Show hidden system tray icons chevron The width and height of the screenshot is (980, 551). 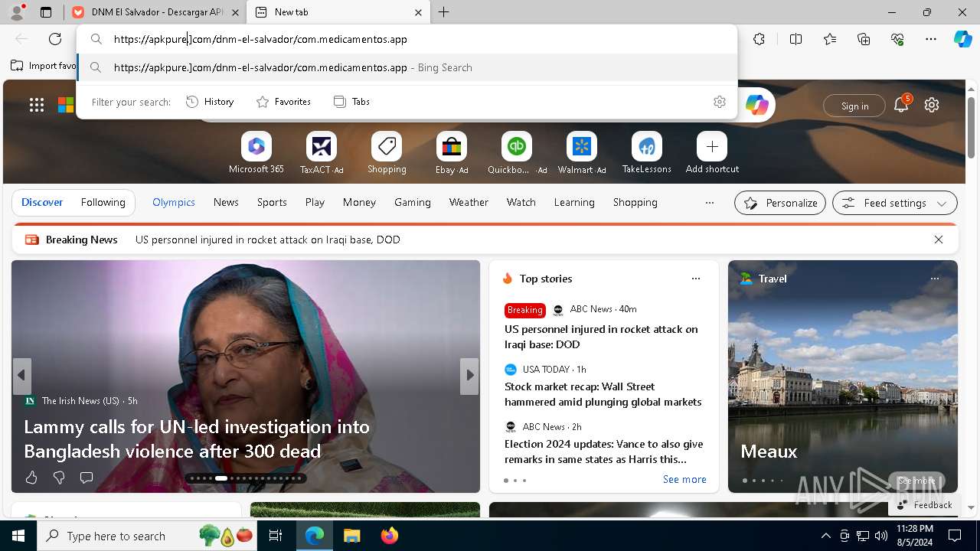[825, 536]
